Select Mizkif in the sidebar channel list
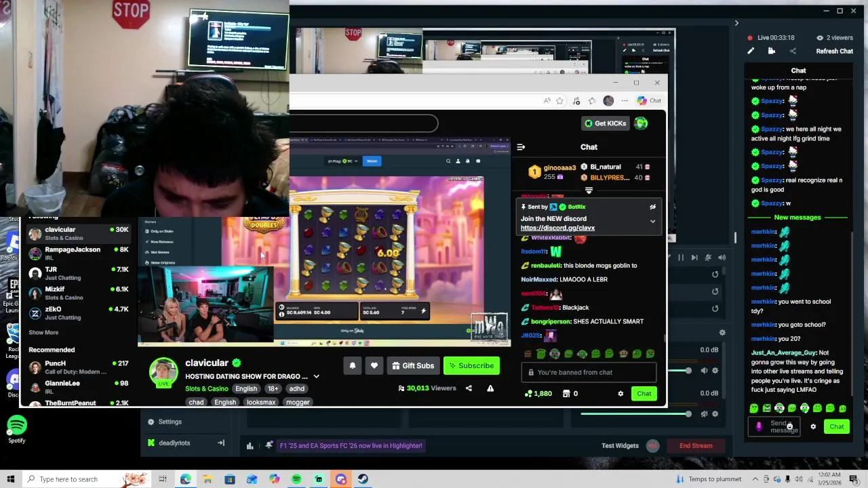The width and height of the screenshot is (868, 488). pyautogui.click(x=78, y=293)
